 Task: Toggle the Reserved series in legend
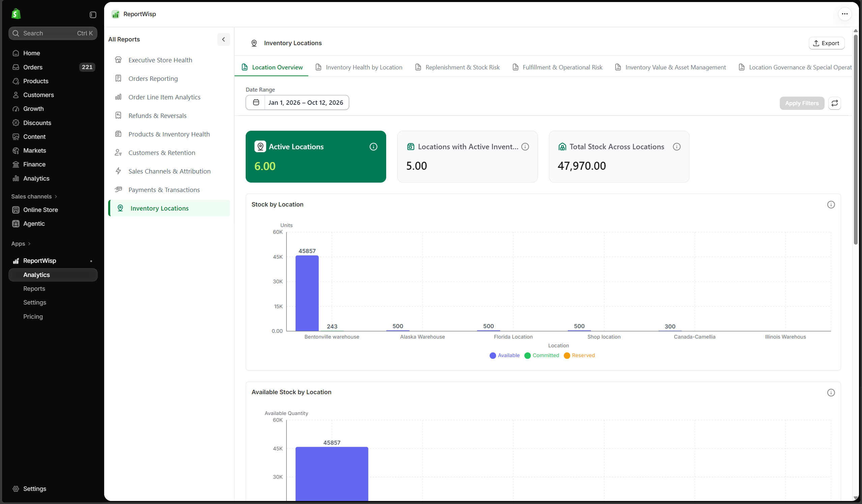point(579,355)
